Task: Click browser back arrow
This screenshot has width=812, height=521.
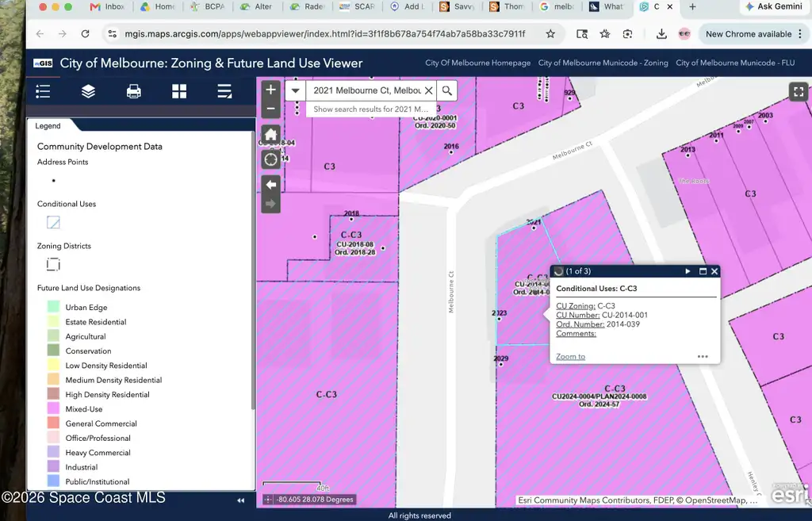Action: coord(40,34)
